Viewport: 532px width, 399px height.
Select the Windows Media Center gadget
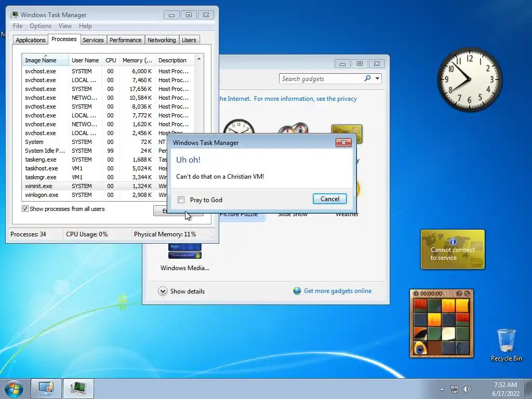[x=185, y=258]
